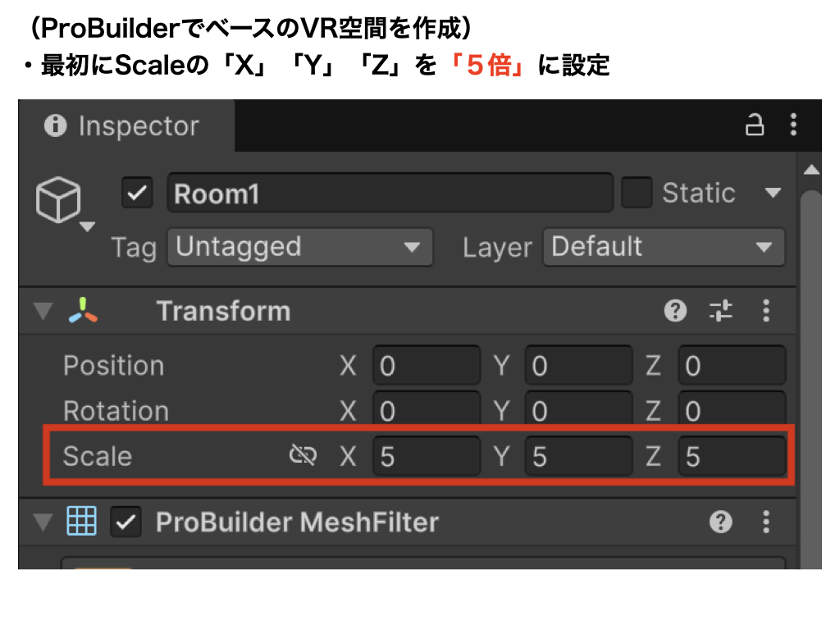Click the Inspector lock icon
Image resolution: width=840 pixels, height=630 pixels.
coord(754,125)
